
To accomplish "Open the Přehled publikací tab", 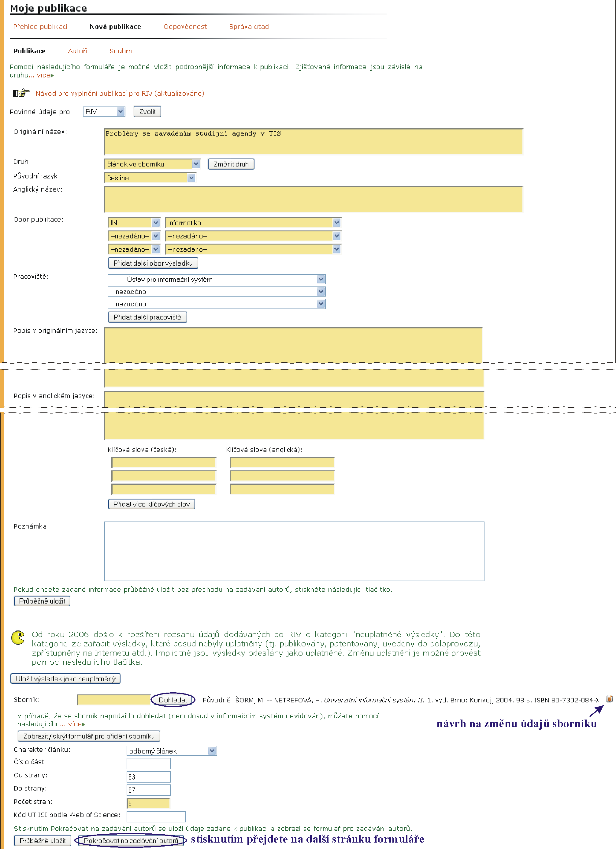I will click(40, 27).
